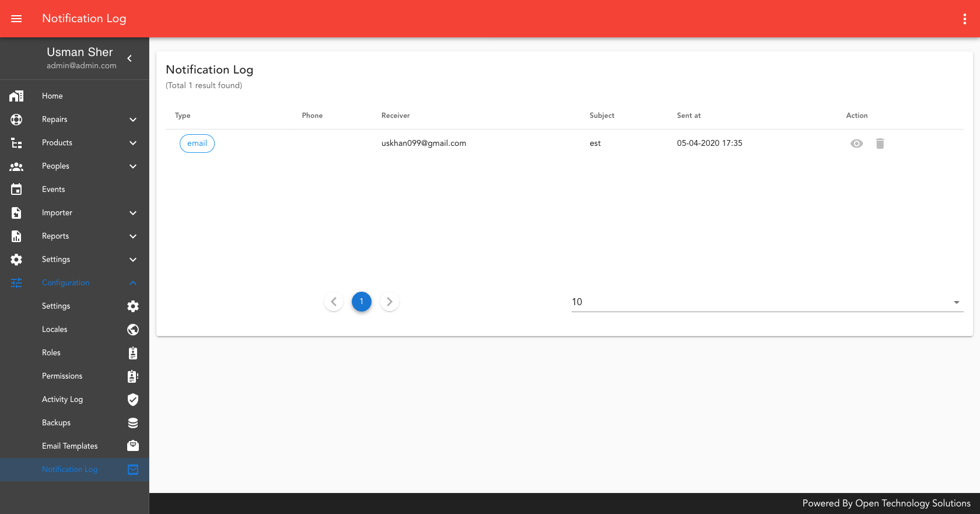Click the Activity Log shield icon
Image resolution: width=980 pixels, height=514 pixels.
(133, 400)
